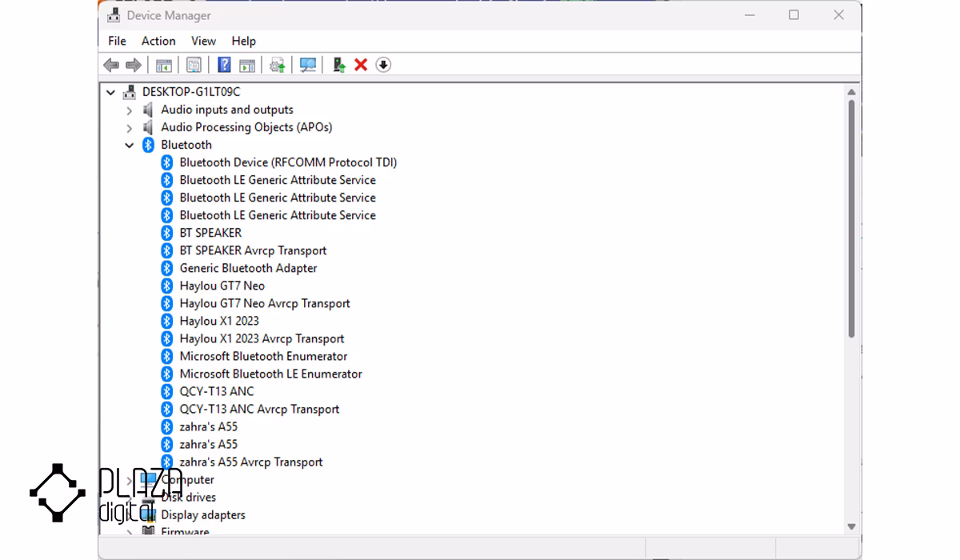Expand Audio Processing Objects (APOs)
The image size is (960, 560).
click(x=130, y=128)
